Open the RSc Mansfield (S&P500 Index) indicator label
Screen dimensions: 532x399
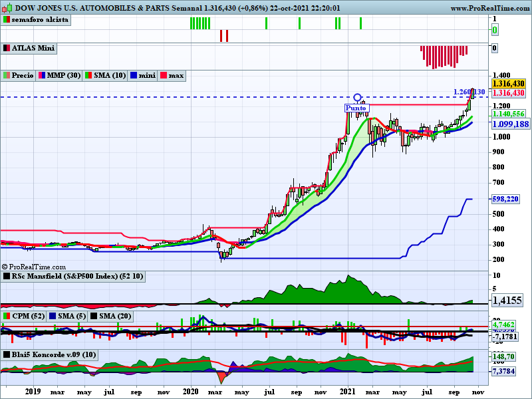point(73,276)
